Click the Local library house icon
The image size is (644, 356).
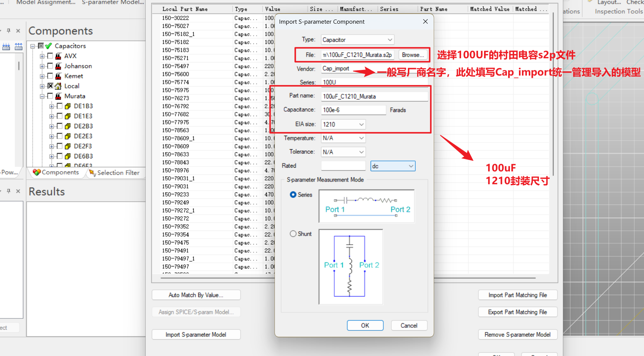pyautogui.click(x=58, y=86)
